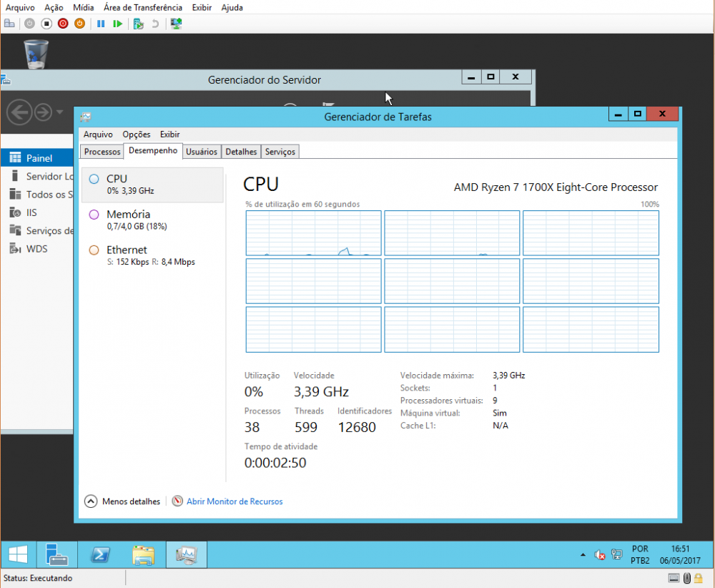715x588 pixels.
Task: Send Ctrl+Alt+Del using the first toolbar icon
Action: point(9,24)
